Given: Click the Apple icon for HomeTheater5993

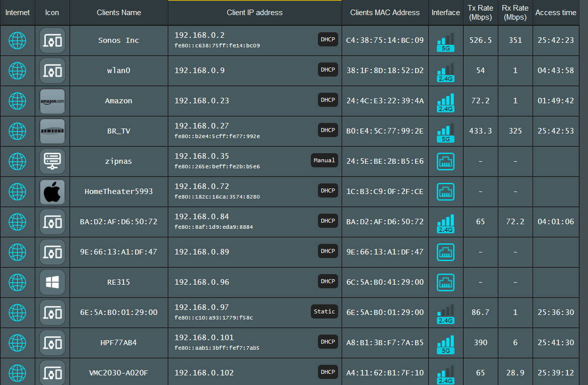Looking at the screenshot, I should (52, 192).
